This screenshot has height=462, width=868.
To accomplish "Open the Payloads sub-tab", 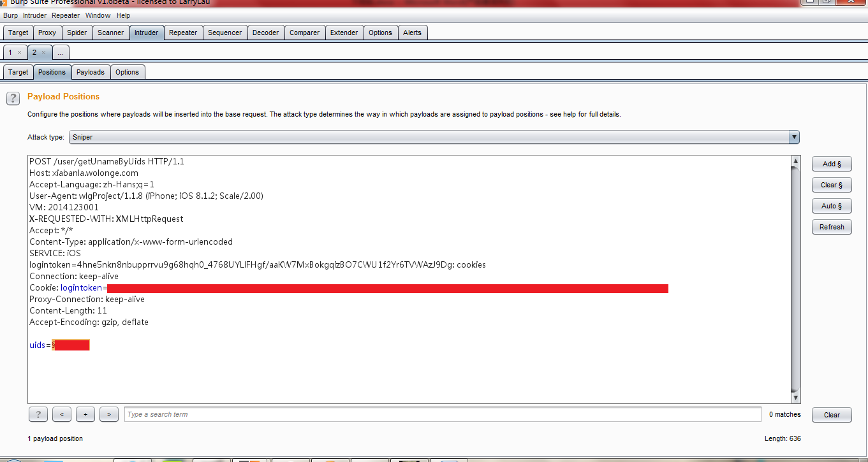I will click(x=91, y=72).
